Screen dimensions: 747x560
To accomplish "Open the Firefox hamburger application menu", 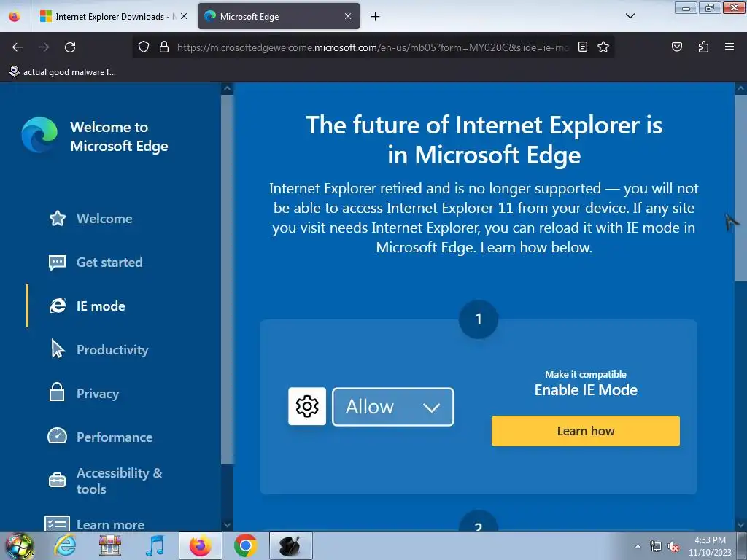I will click(x=729, y=47).
